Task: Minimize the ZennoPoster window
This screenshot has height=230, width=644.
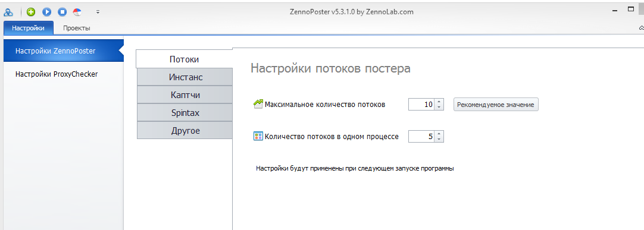Action: [x=615, y=11]
